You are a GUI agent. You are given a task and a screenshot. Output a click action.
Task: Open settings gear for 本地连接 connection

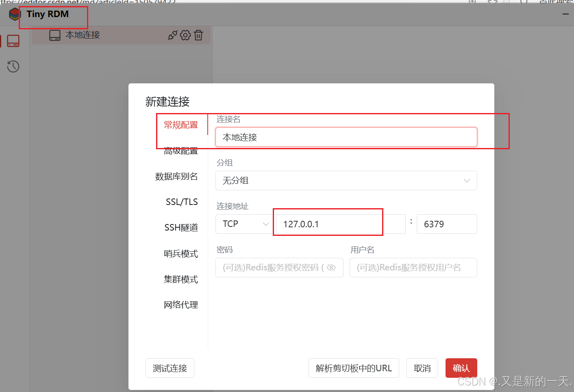pos(185,35)
